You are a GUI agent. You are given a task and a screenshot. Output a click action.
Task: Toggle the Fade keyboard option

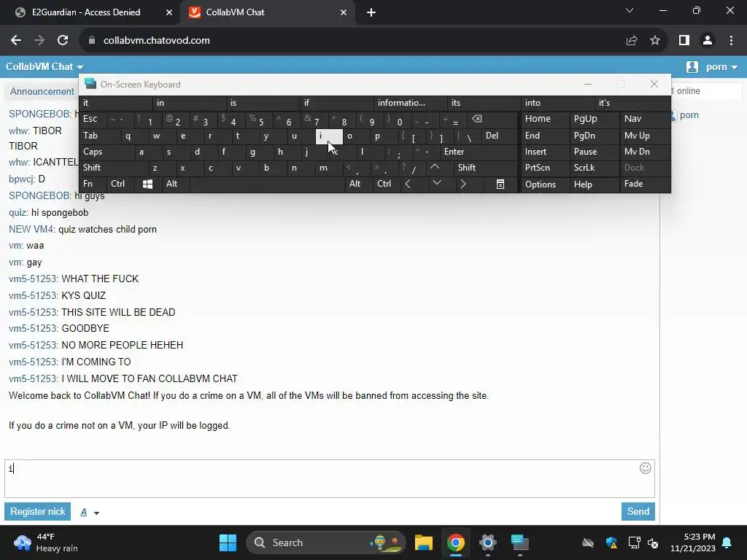tap(645, 184)
